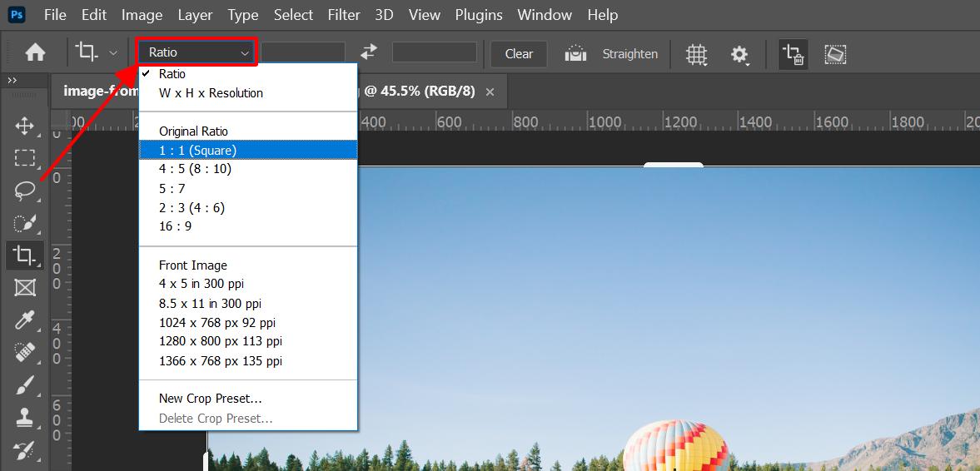Screen dimensions: 980x471
Task: Click the Photoshop Ps logo icon
Action: click(x=17, y=14)
